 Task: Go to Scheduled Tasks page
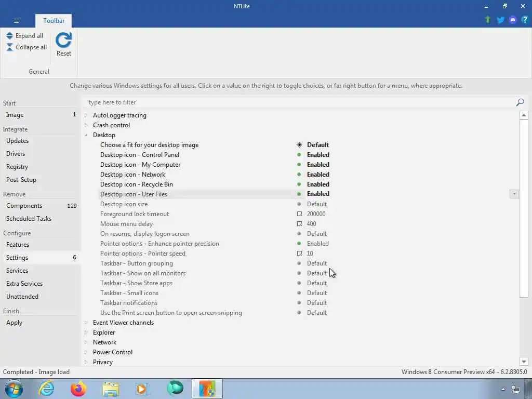coord(40,219)
